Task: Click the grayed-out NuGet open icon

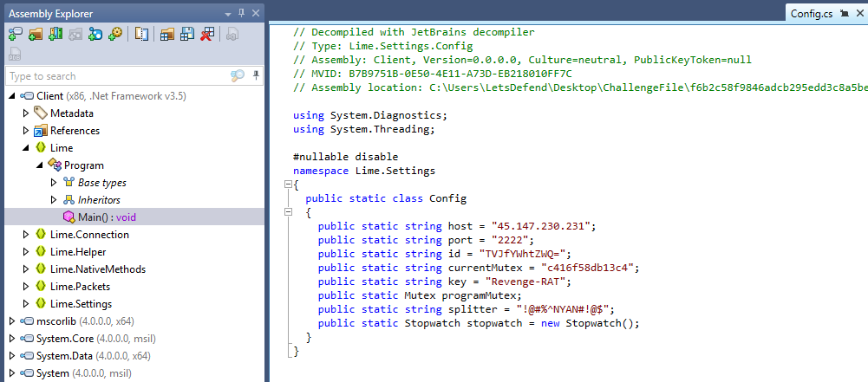Action: (75, 35)
